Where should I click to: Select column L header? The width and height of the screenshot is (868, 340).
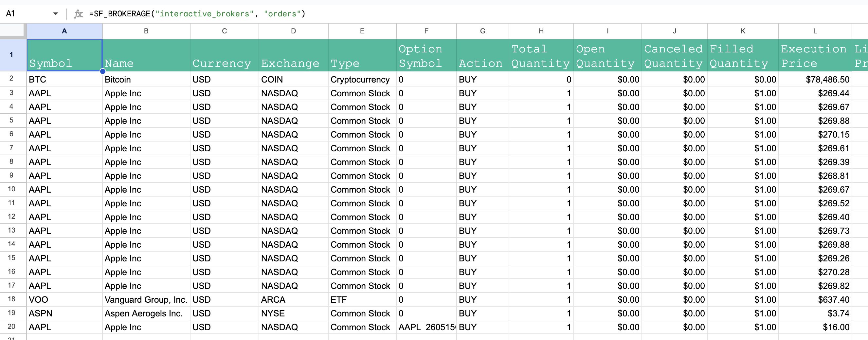815,31
